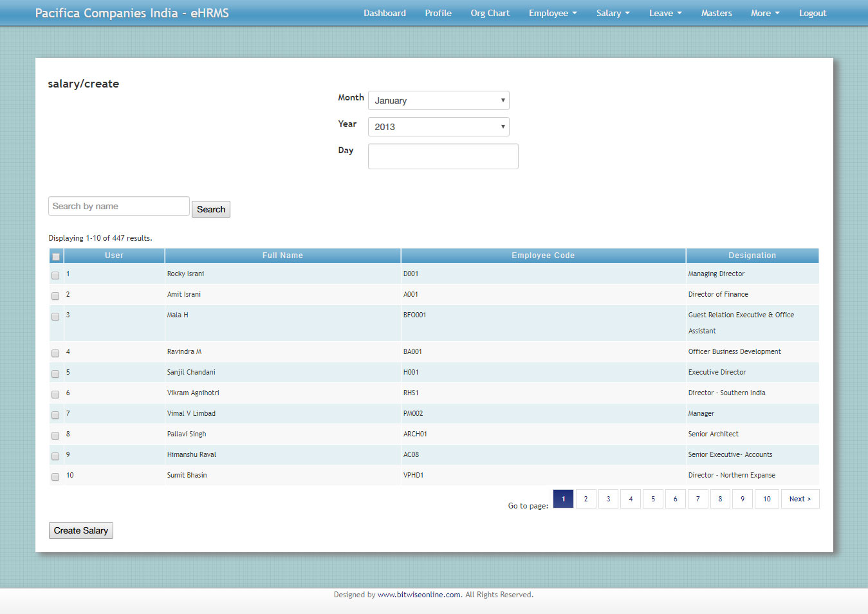Go to the Next results page
This screenshot has height=614, width=868.
point(799,499)
